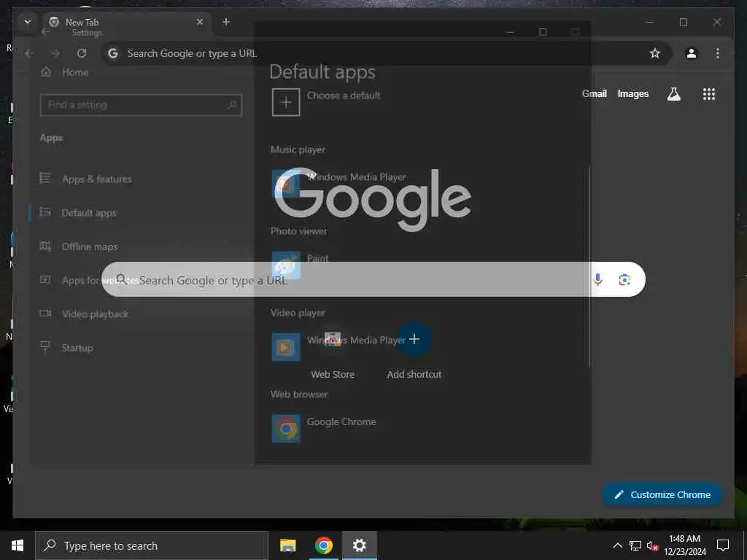747x560 pixels.
Task: Open the taskbar clock and date
Action: pos(684,545)
